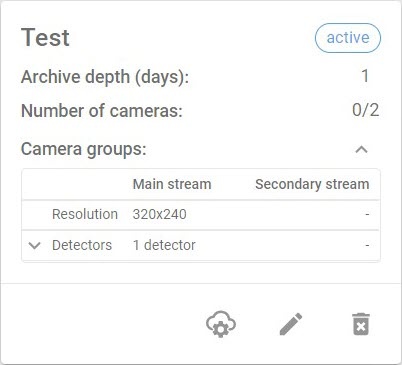Click the active status badge
The width and height of the screenshot is (402, 365).
(348, 38)
